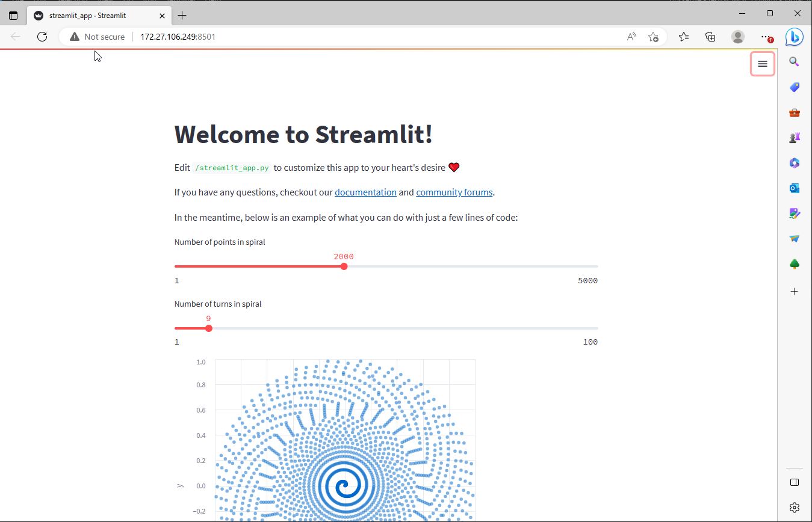Click the community forums link
Image resolution: width=812 pixels, height=522 pixels.
454,192
